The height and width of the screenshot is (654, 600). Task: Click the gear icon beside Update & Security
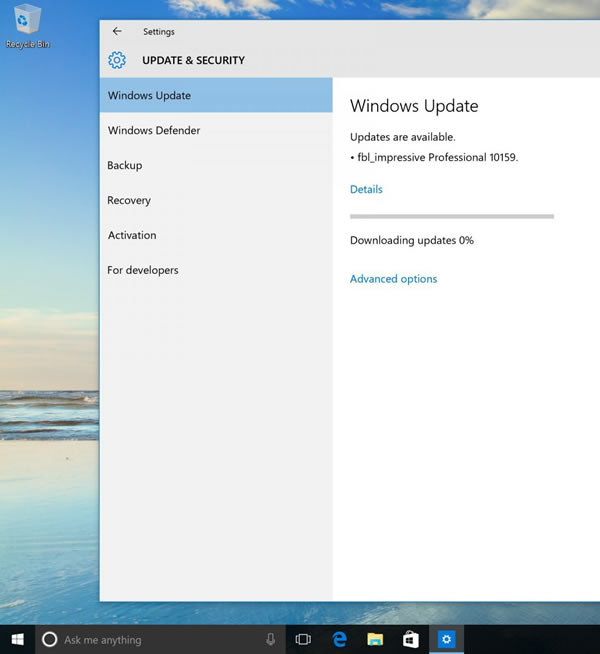tap(117, 60)
